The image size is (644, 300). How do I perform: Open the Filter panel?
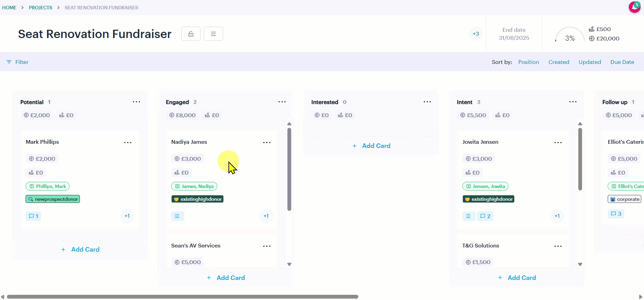tap(17, 62)
